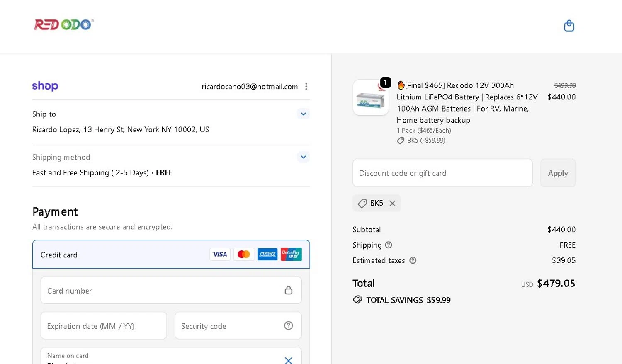Open the Shipping info help icon
Screen dimensions: 622x364
click(389, 245)
